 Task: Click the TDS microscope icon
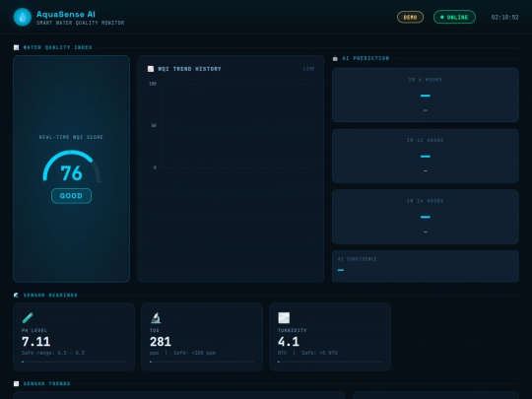[x=156, y=318]
